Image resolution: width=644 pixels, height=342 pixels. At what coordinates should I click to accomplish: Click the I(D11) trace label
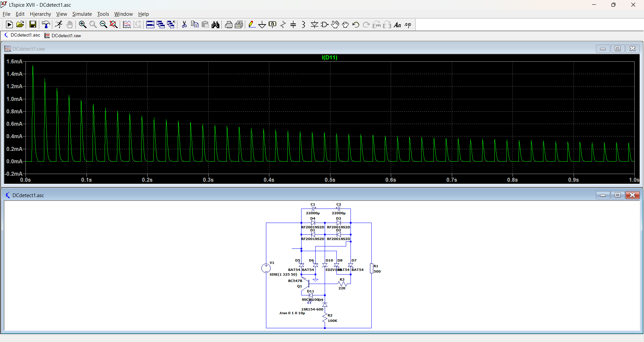coord(329,58)
